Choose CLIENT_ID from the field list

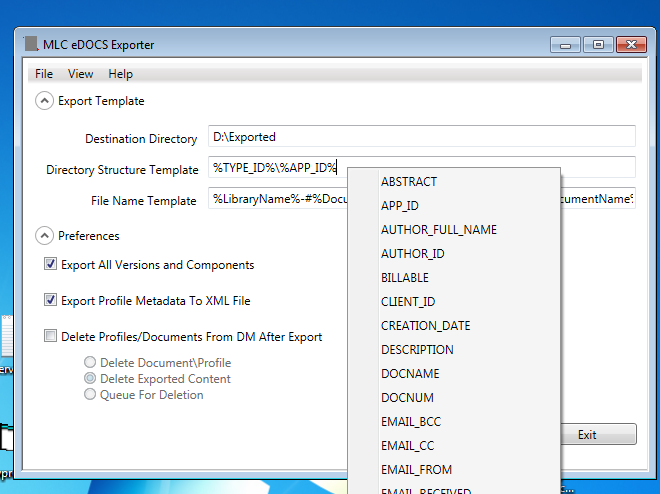tap(454, 302)
